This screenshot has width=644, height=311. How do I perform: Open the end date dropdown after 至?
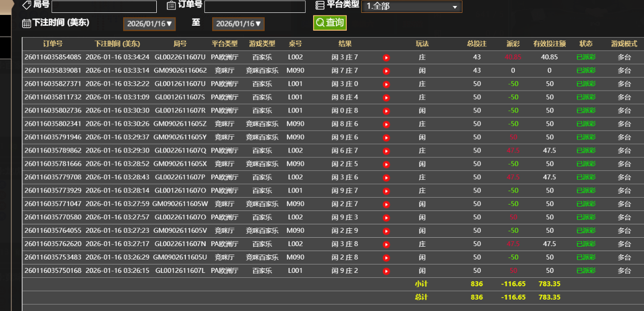238,24
